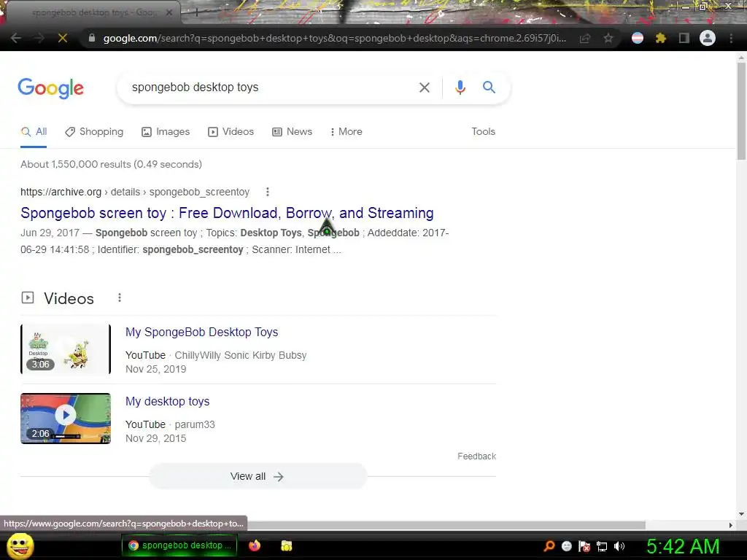This screenshot has width=747, height=560.
Task: Open the flag with red X tray icon
Action: pyautogui.click(x=584, y=546)
